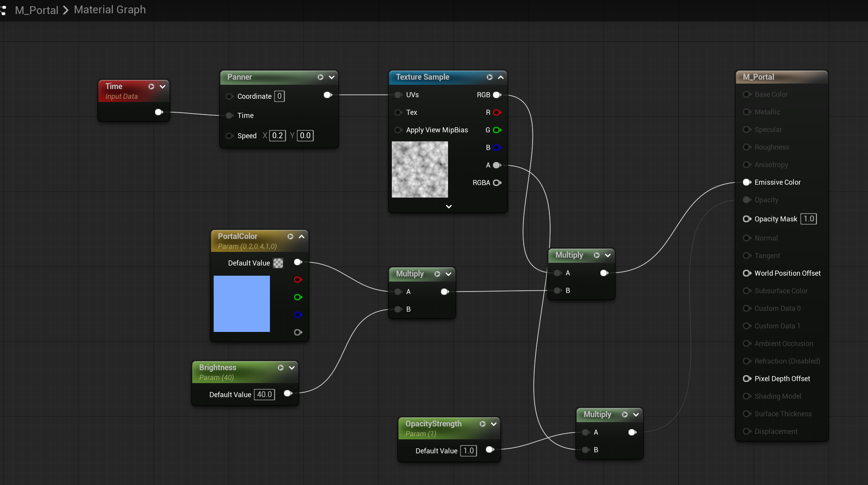
Task: Click the Brightness output pin
Action: coord(288,393)
